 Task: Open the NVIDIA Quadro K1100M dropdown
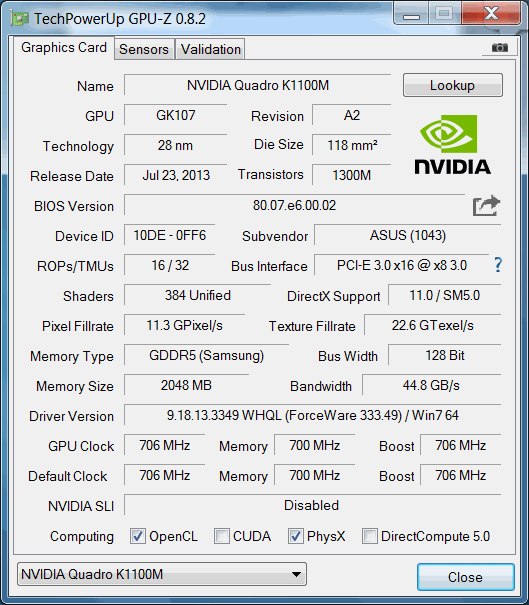pyautogui.click(x=162, y=574)
